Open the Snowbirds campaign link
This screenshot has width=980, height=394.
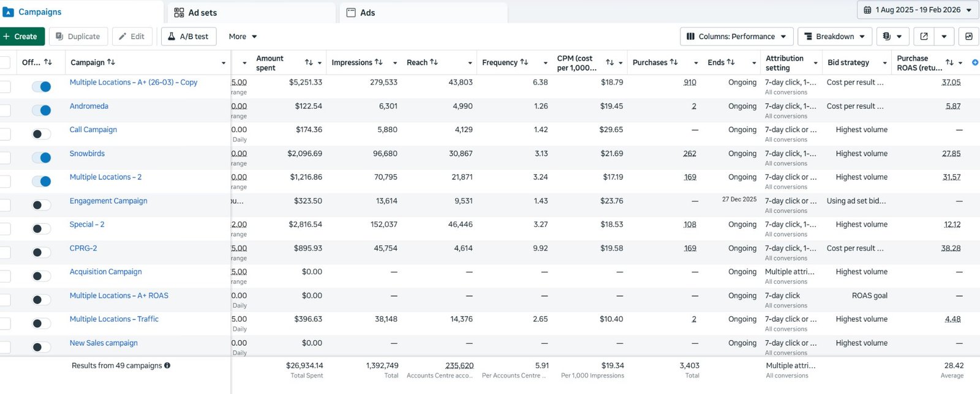point(87,154)
